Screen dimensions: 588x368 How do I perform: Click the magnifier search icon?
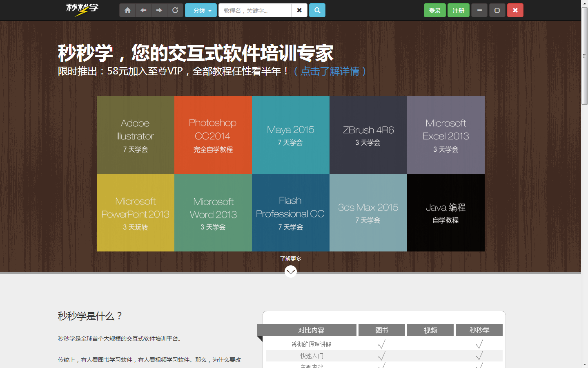click(317, 10)
